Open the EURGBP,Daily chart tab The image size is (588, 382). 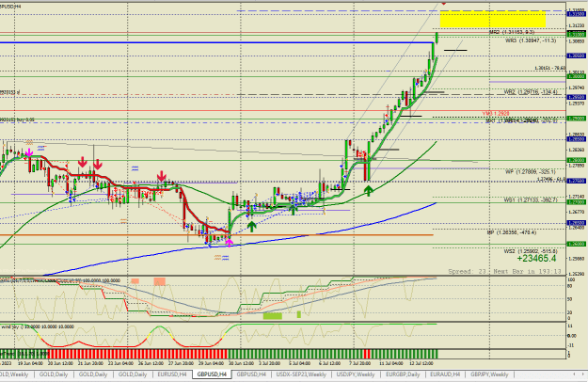coord(403,374)
